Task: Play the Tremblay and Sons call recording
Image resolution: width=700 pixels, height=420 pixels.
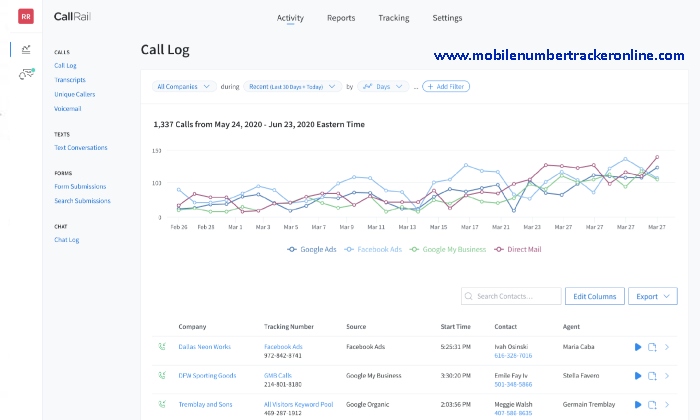Action: coord(638,404)
